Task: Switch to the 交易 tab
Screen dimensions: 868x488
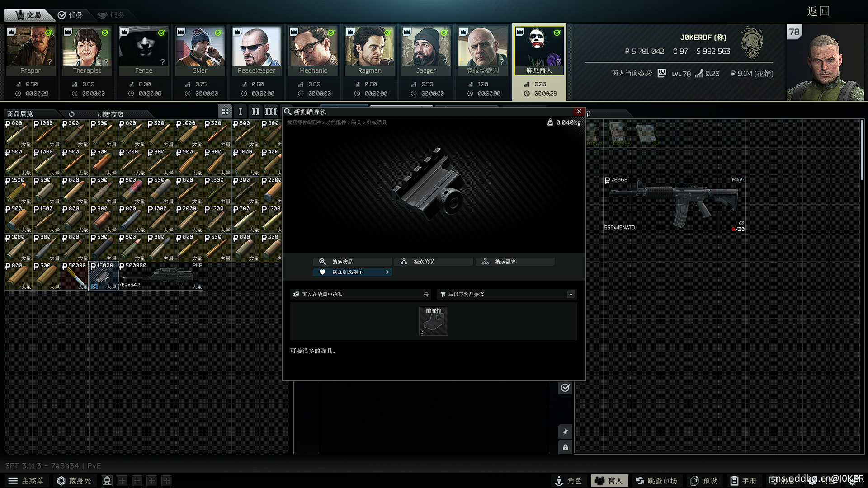Action: pyautogui.click(x=29, y=15)
